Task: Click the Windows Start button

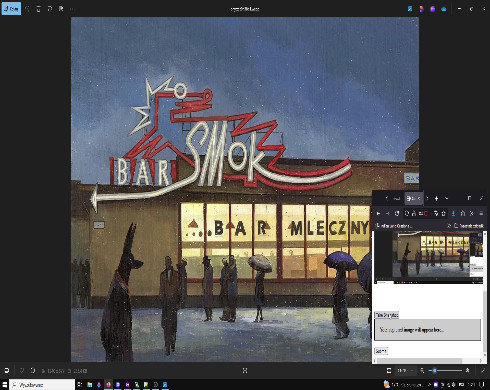Action: point(4,385)
